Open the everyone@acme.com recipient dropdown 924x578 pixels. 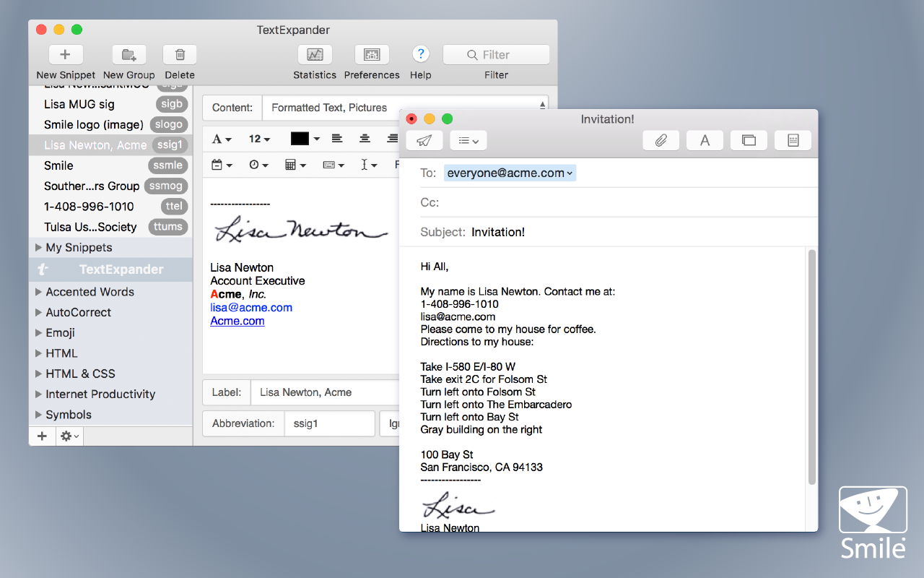click(x=510, y=173)
